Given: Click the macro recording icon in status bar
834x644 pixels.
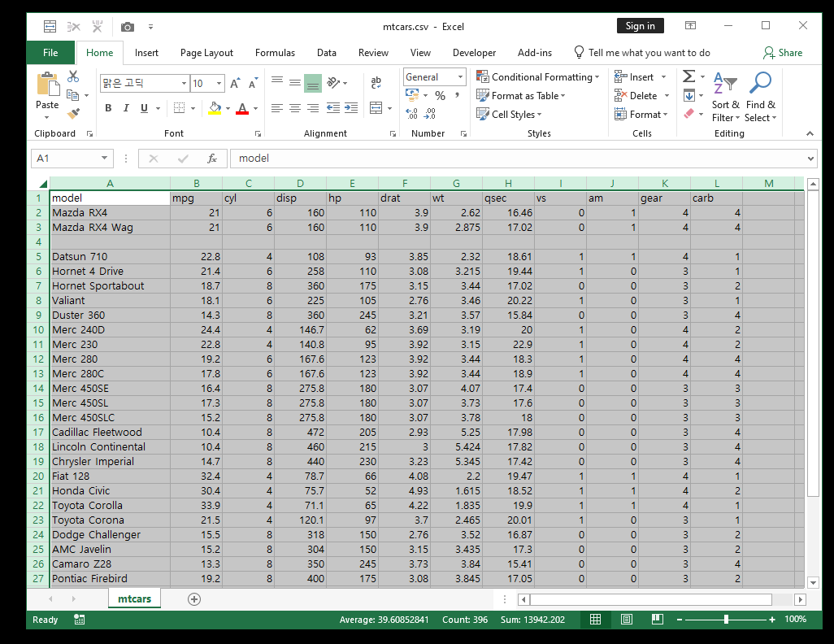Looking at the screenshot, I should [79, 619].
